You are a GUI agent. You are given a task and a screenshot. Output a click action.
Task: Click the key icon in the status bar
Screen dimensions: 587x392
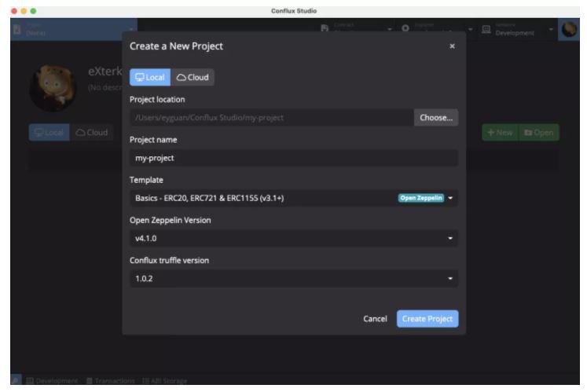click(16, 380)
